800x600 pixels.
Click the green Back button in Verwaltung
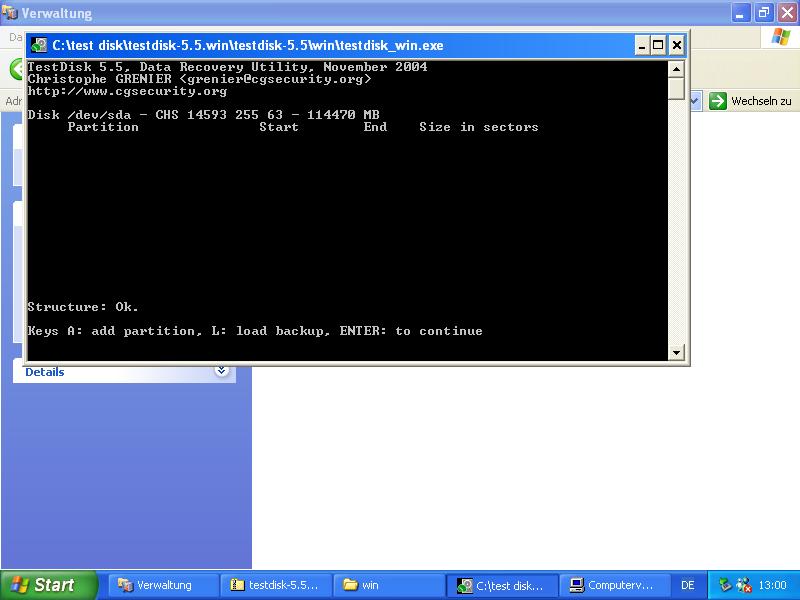(x=16, y=68)
